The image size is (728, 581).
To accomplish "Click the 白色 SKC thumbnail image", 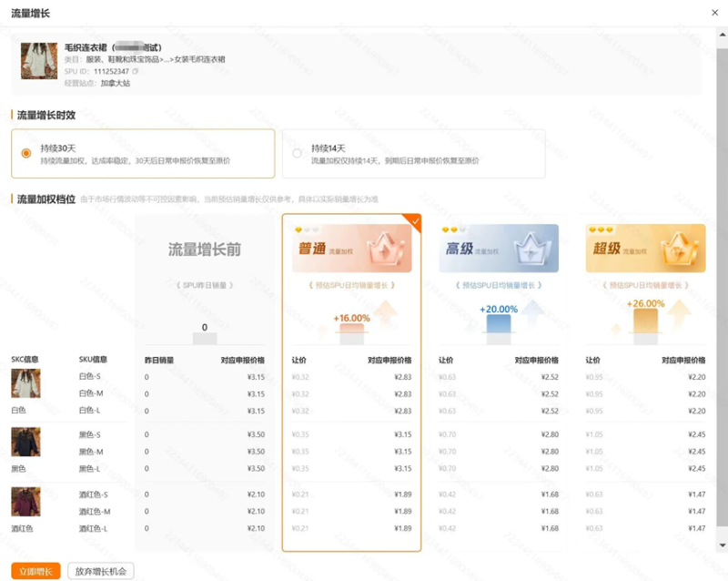I will (25, 383).
